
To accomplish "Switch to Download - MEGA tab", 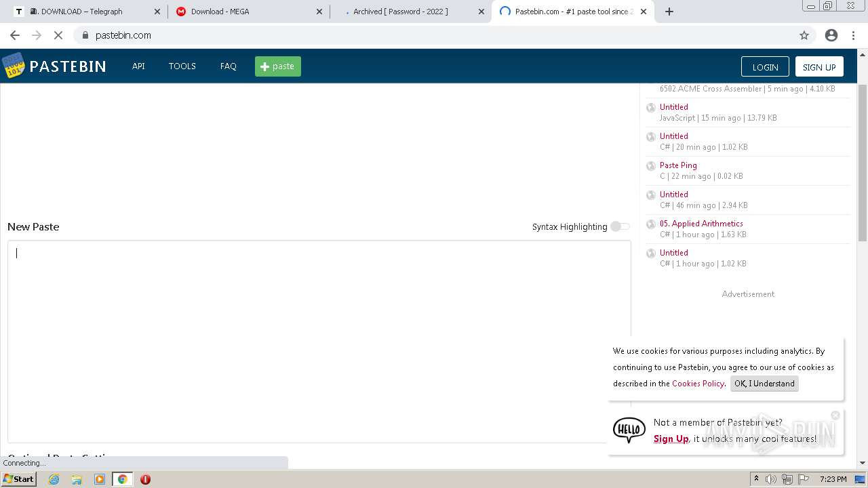I will pos(248,12).
